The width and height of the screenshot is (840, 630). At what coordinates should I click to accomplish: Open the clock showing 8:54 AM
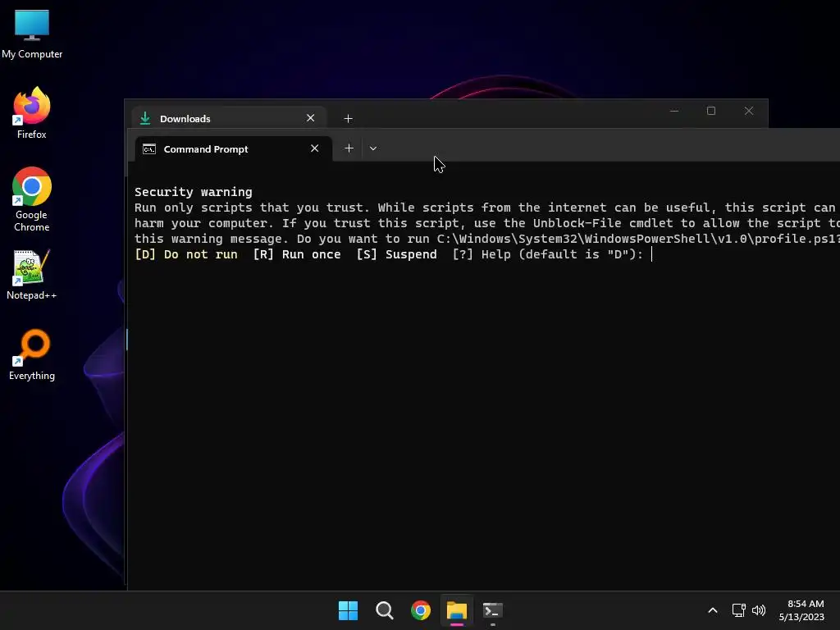point(801,610)
